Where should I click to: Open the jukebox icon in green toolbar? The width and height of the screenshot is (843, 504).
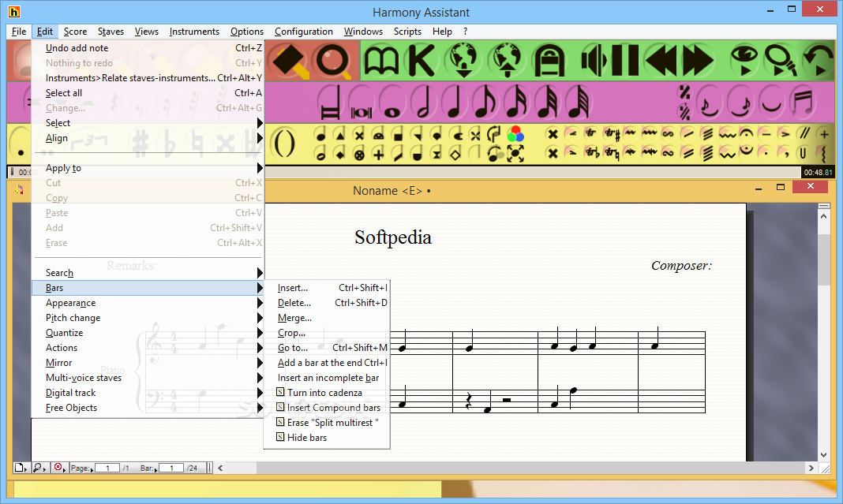(549, 61)
